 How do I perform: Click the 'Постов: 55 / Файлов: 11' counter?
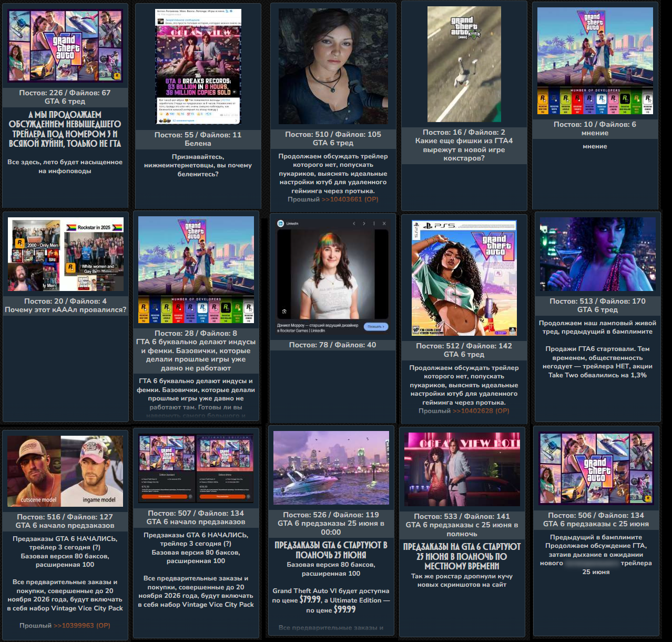[x=198, y=135]
